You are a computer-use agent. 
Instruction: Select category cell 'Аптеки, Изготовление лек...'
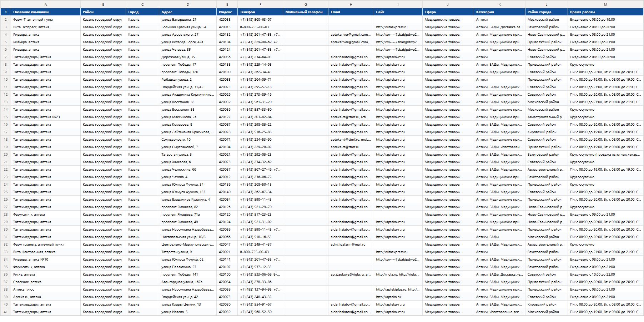coord(499,312)
